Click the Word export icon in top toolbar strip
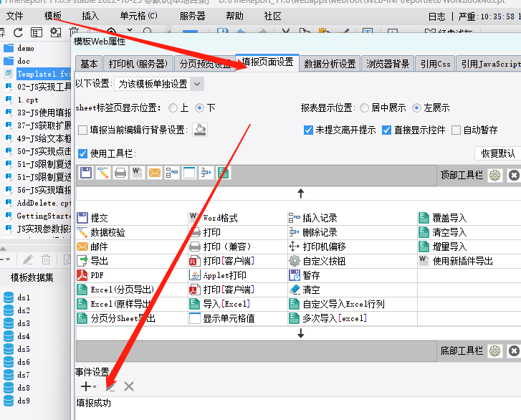Screen dimensions: 521x420 click(138, 173)
